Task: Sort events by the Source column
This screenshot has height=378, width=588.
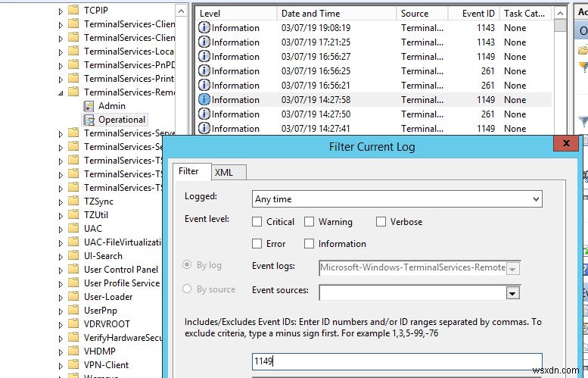Action: pos(422,14)
